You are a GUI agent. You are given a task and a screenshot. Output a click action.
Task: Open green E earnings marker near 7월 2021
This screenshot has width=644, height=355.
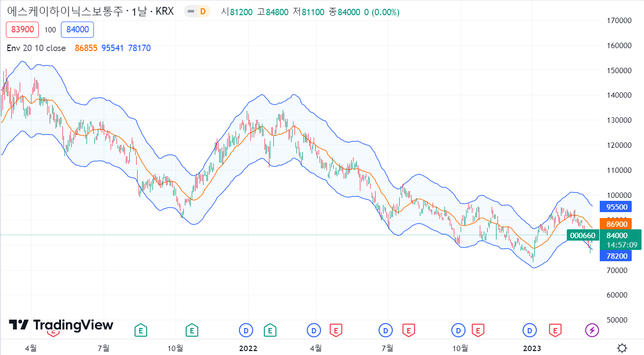point(141,330)
